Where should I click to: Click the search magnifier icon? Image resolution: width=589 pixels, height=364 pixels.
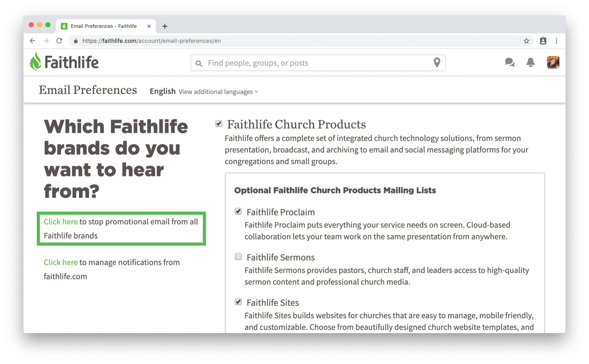tap(199, 63)
